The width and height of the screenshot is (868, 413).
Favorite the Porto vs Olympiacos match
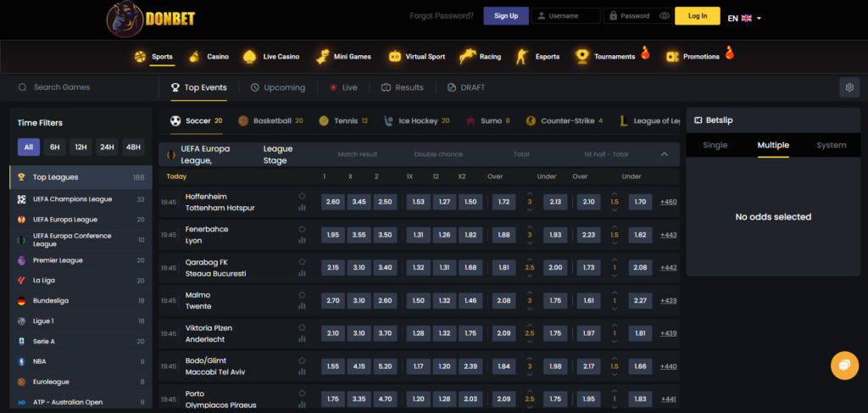[x=302, y=393]
